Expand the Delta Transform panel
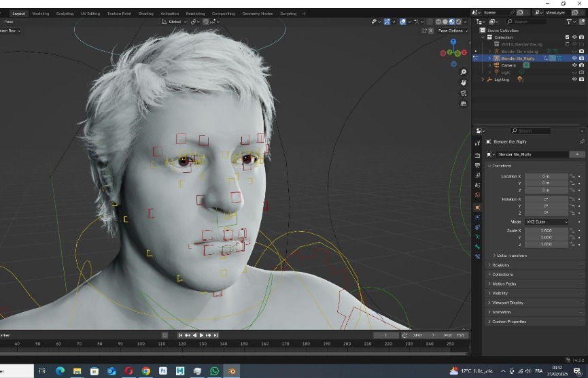The image size is (588, 378). (510, 256)
